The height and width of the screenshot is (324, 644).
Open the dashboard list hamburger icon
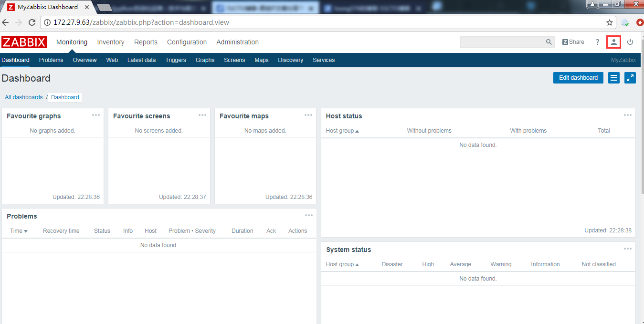click(613, 78)
